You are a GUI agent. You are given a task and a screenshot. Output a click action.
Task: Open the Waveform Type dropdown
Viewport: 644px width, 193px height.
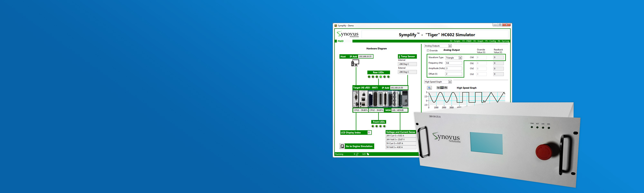(x=460, y=58)
